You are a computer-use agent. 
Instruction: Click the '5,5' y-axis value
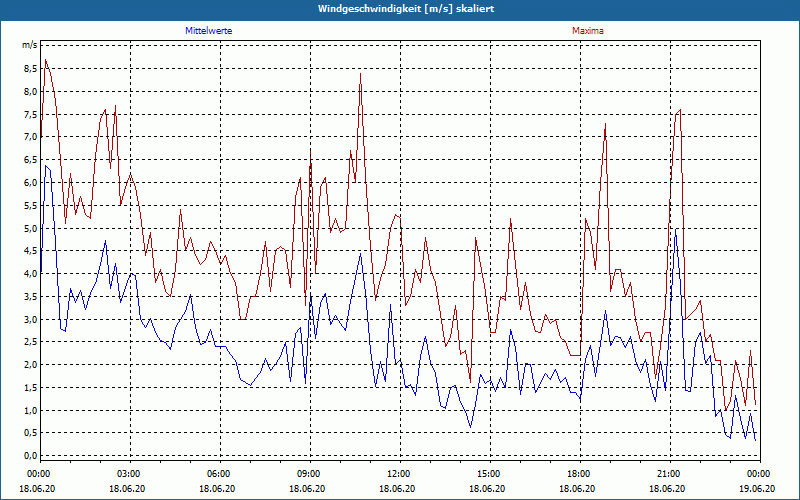(x=31, y=206)
